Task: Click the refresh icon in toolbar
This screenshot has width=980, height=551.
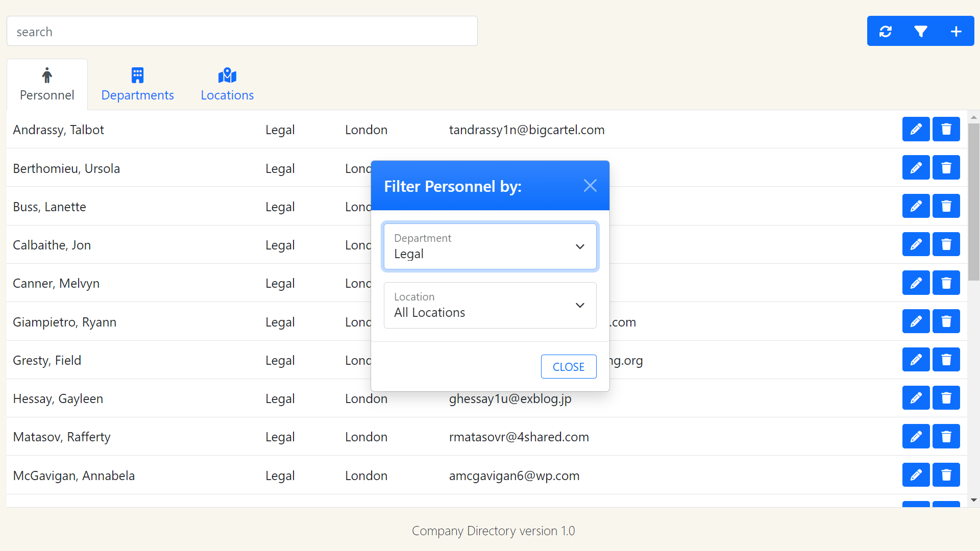Action: pos(886,32)
